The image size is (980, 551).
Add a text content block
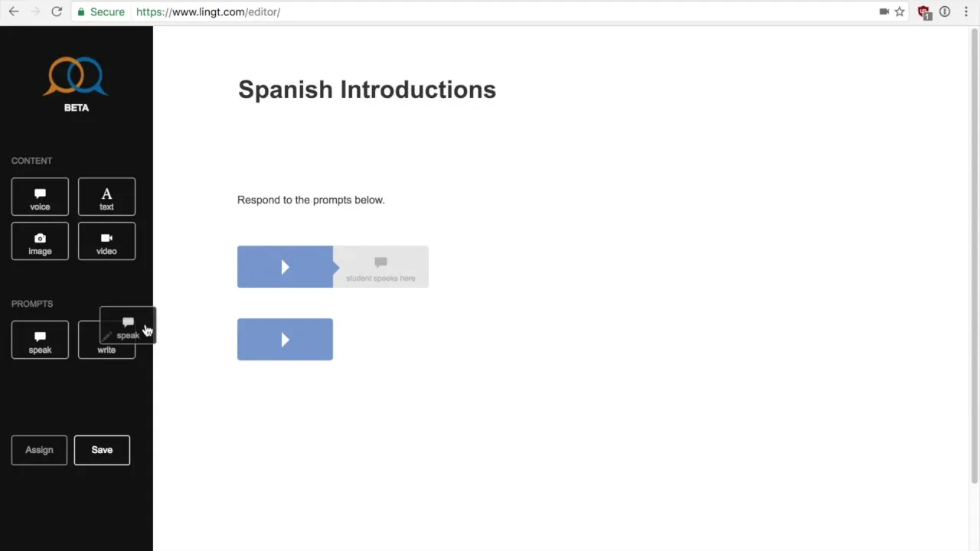(x=106, y=197)
